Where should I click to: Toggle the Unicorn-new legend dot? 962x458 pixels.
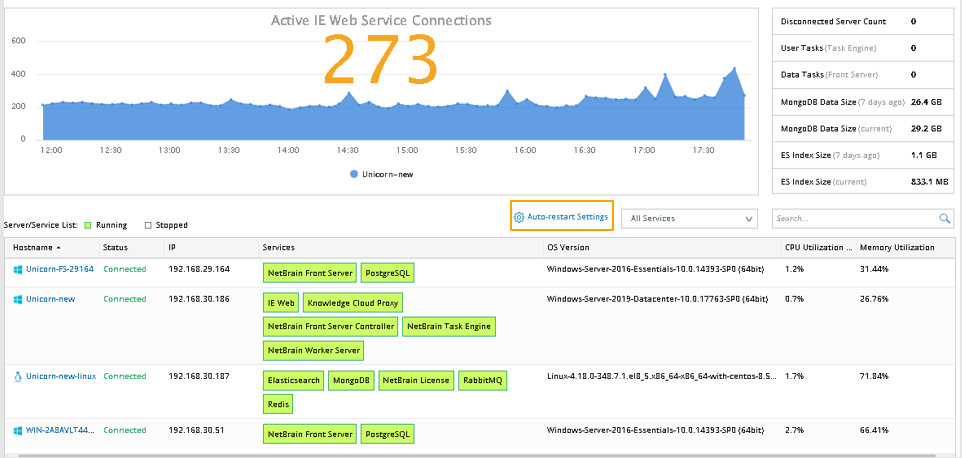pos(354,174)
